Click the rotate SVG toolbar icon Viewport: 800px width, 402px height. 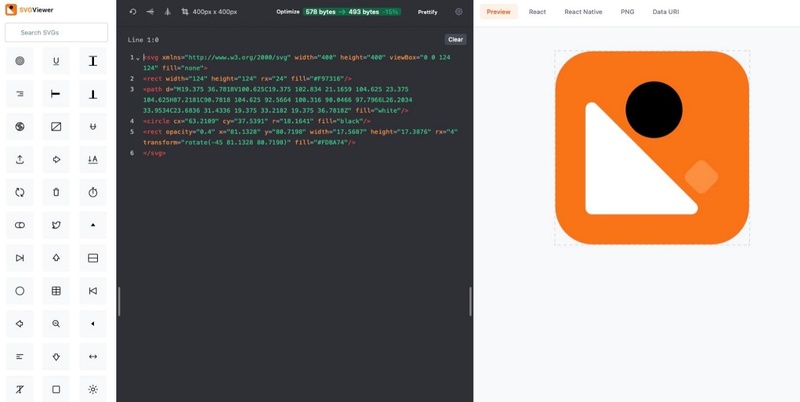click(133, 12)
